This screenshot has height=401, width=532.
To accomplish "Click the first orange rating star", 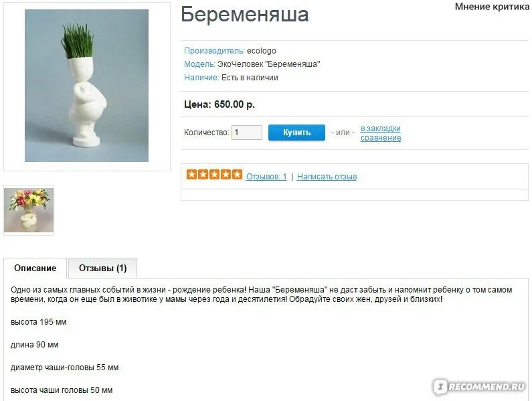I will (191, 175).
